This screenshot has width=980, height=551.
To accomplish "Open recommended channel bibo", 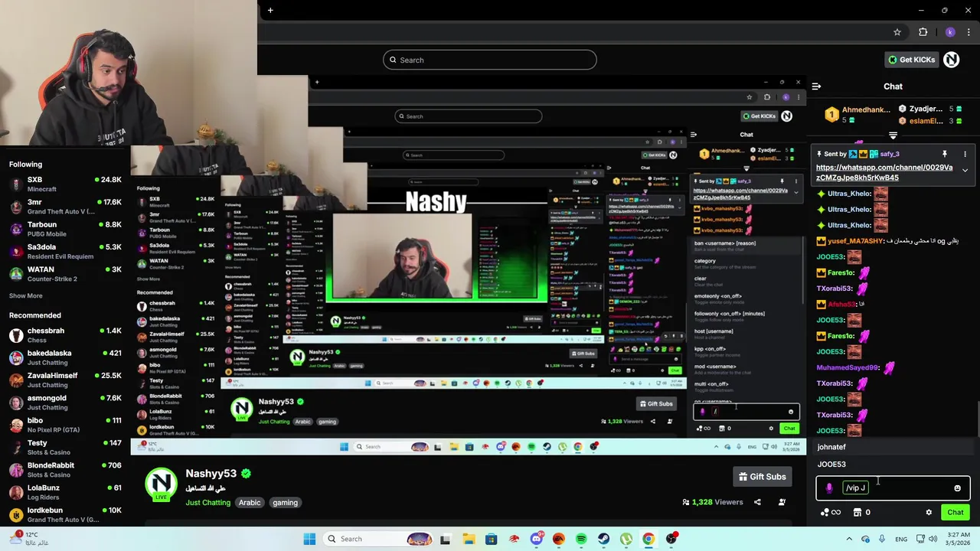I will pyautogui.click(x=65, y=425).
